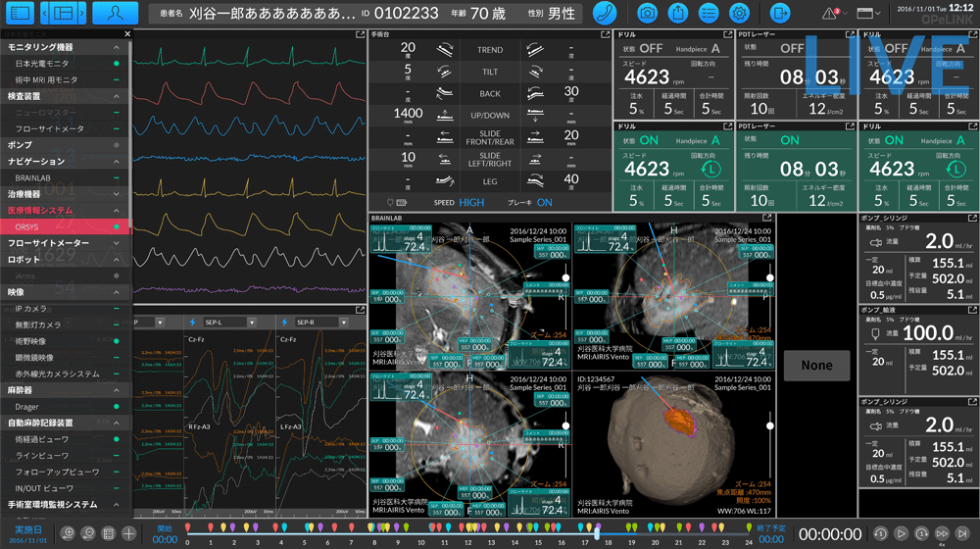Click the camera capture icon

[647, 13]
